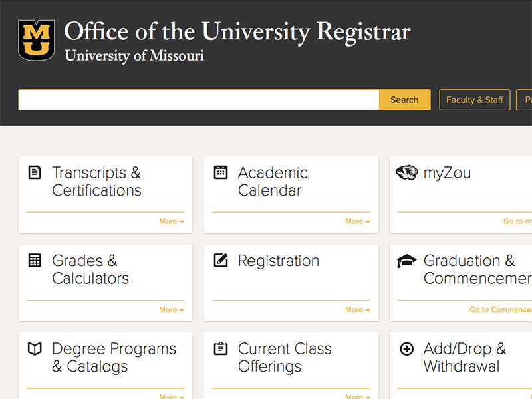This screenshot has width=532, height=399.
Task: Click the Graduation cap icon
Action: click(x=406, y=261)
